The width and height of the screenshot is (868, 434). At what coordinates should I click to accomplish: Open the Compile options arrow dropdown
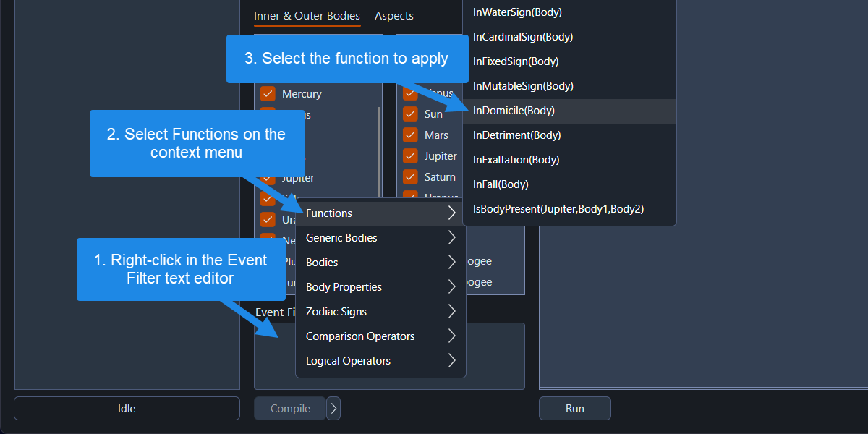[333, 408]
